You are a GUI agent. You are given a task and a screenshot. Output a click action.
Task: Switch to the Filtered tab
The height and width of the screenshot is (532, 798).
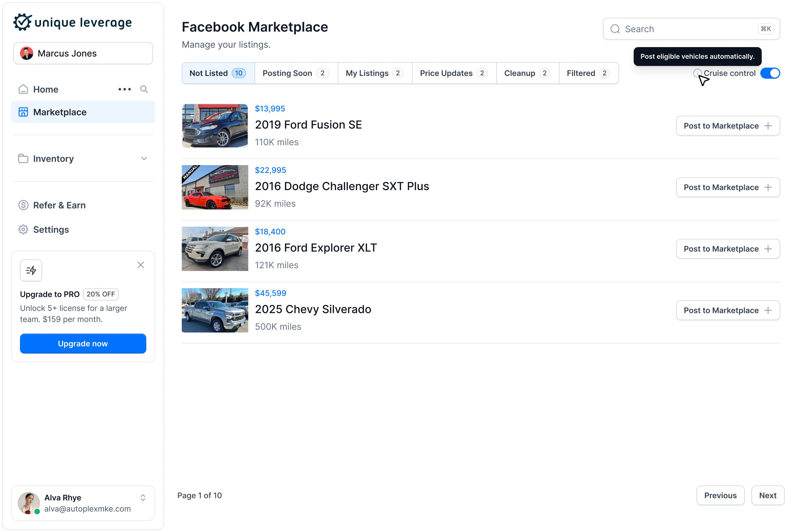coord(589,73)
